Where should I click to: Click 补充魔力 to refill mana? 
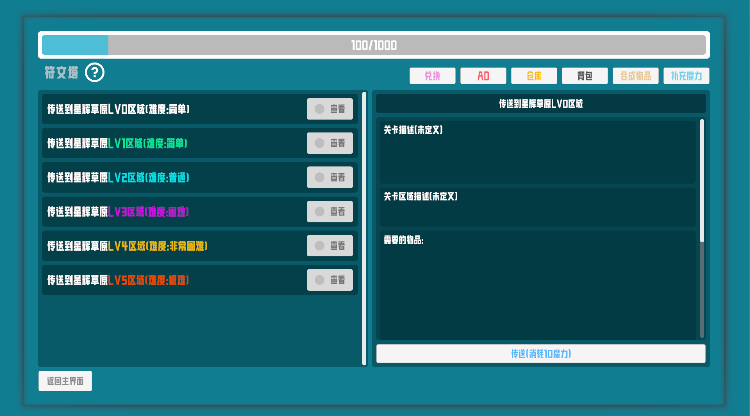(686, 76)
